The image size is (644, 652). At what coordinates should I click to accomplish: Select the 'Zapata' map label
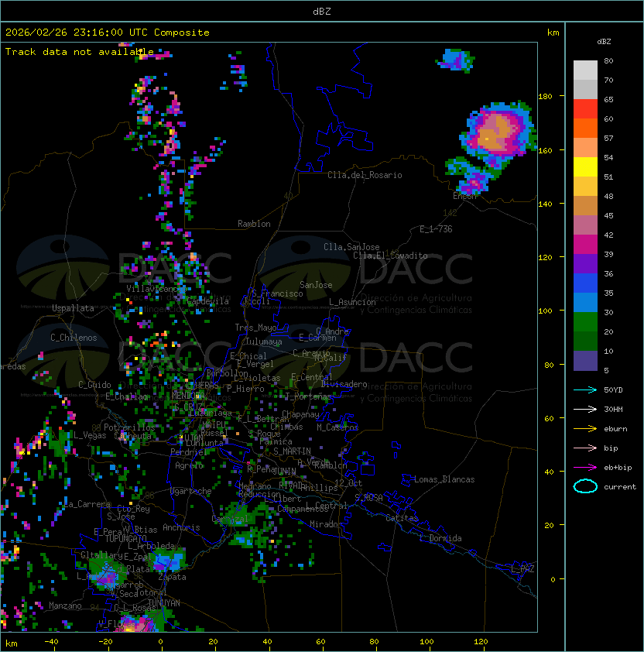(x=172, y=577)
